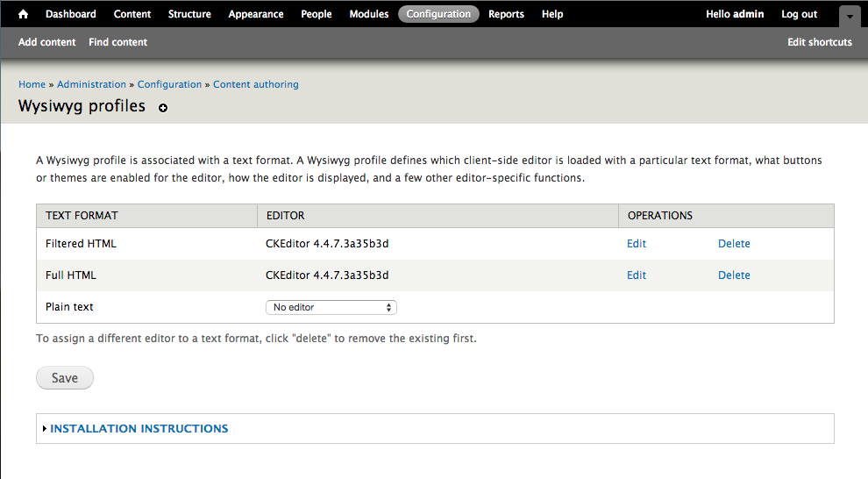Delete the Filtered HTML profile
The width and height of the screenshot is (868, 479).
click(734, 244)
